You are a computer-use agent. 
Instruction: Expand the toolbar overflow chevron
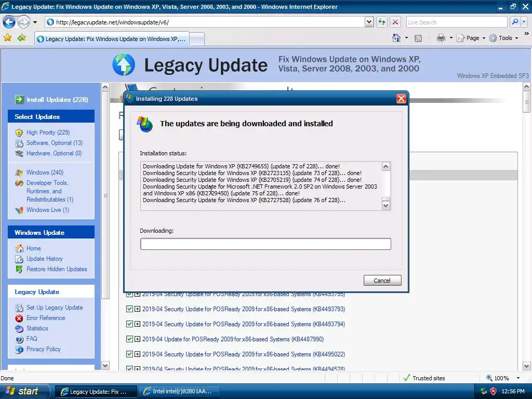pos(526,34)
